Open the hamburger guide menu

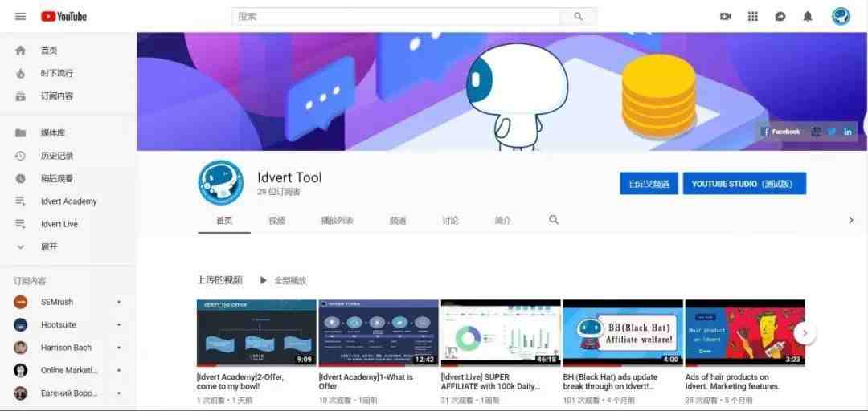click(20, 17)
